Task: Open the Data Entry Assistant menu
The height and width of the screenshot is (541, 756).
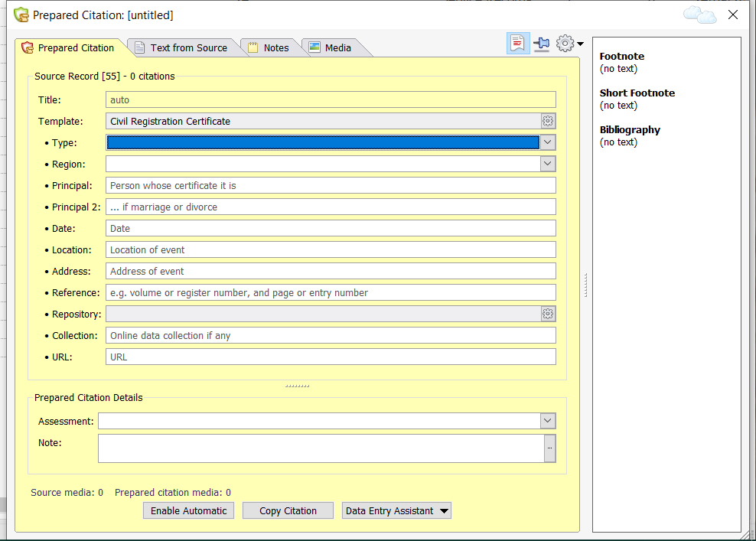Action: [396, 510]
